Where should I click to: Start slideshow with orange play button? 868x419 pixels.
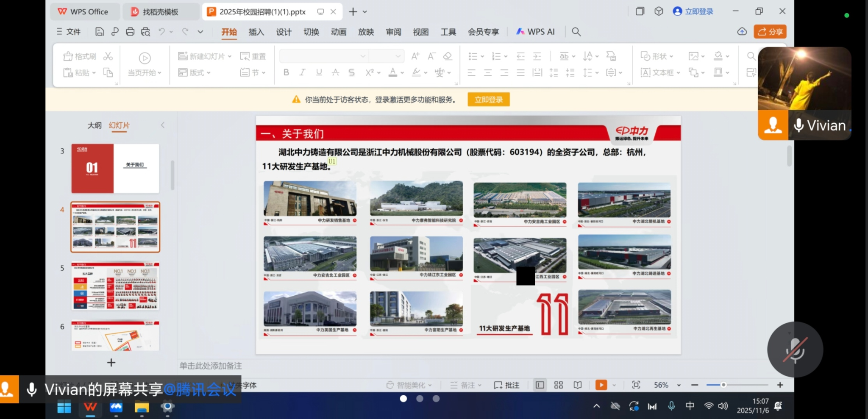pos(601,385)
